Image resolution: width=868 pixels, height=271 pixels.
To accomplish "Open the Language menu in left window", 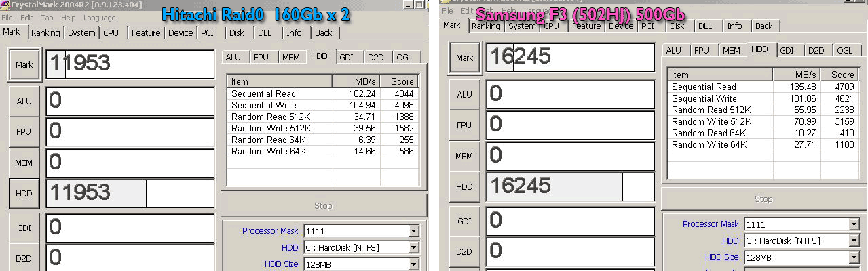I will (x=99, y=17).
